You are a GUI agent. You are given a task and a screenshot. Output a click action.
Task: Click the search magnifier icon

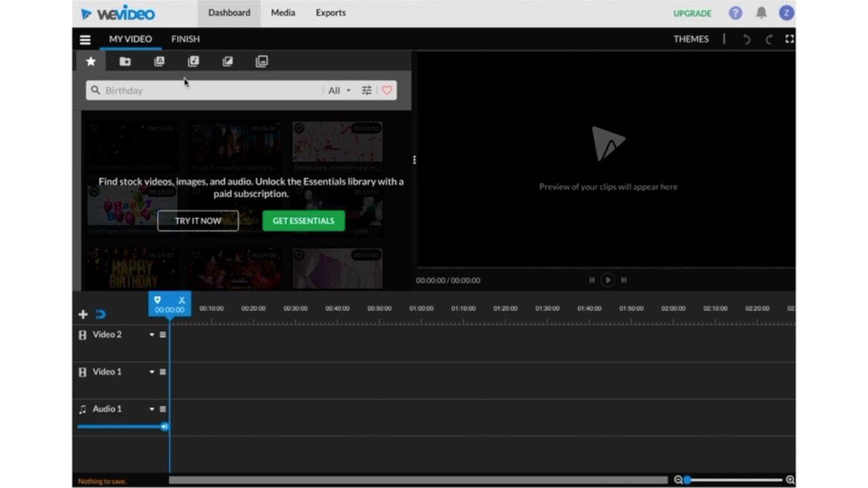tap(96, 90)
